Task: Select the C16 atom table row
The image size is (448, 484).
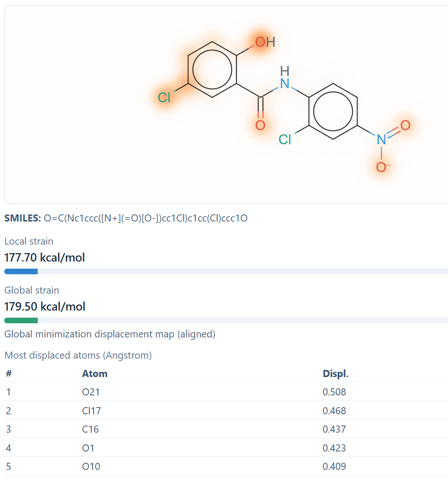Action: pos(90,429)
